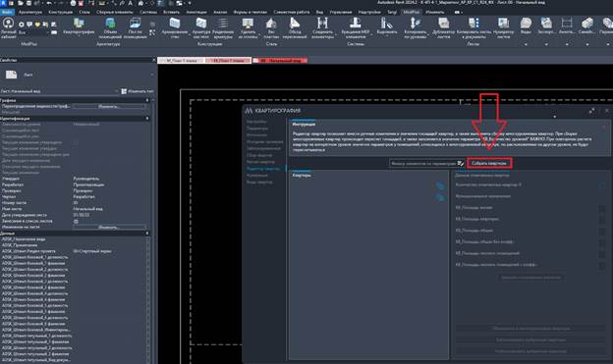
Task: Click the expand icon in Квартирография title bar
Action: [x=592, y=111]
